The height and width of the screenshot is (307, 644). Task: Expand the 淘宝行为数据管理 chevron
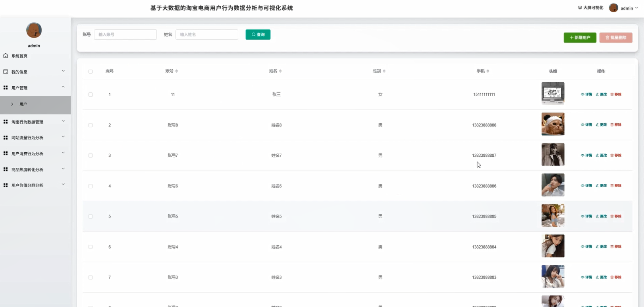tap(63, 121)
